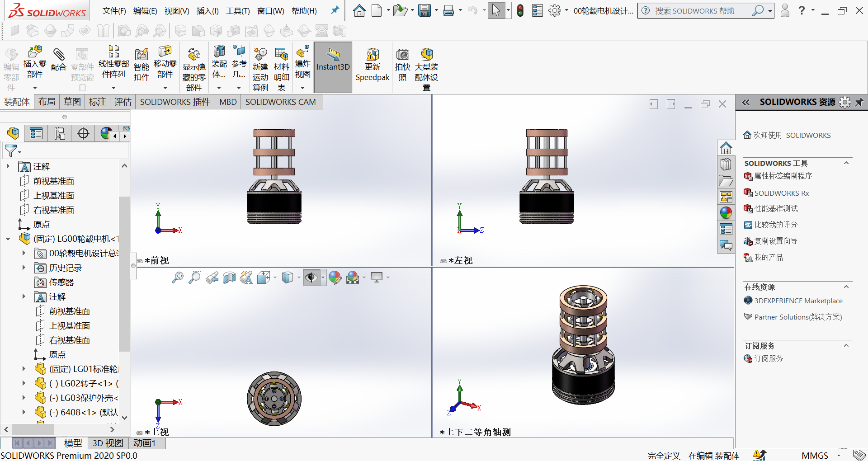Open the 属性标签编制程序 link

pyautogui.click(x=783, y=176)
